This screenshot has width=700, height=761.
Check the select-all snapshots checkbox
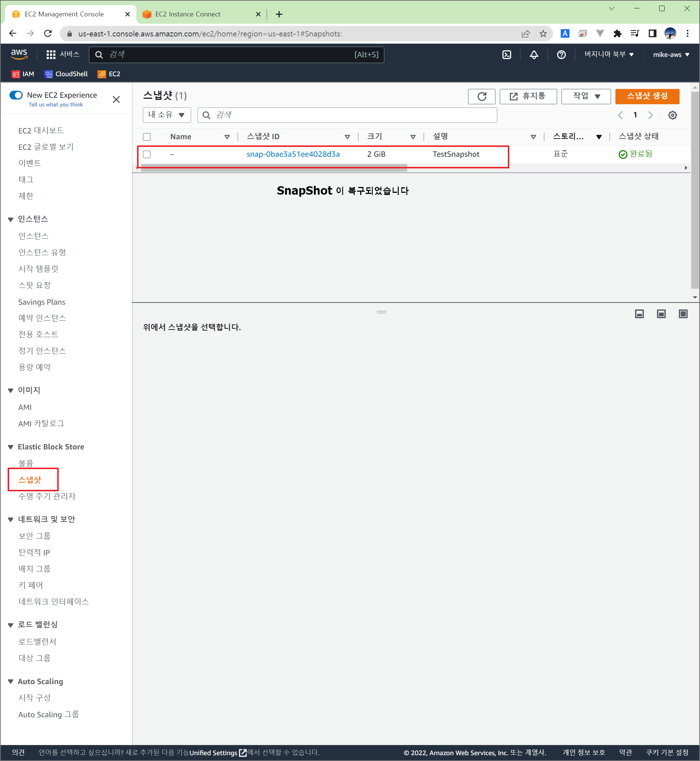[x=147, y=137]
